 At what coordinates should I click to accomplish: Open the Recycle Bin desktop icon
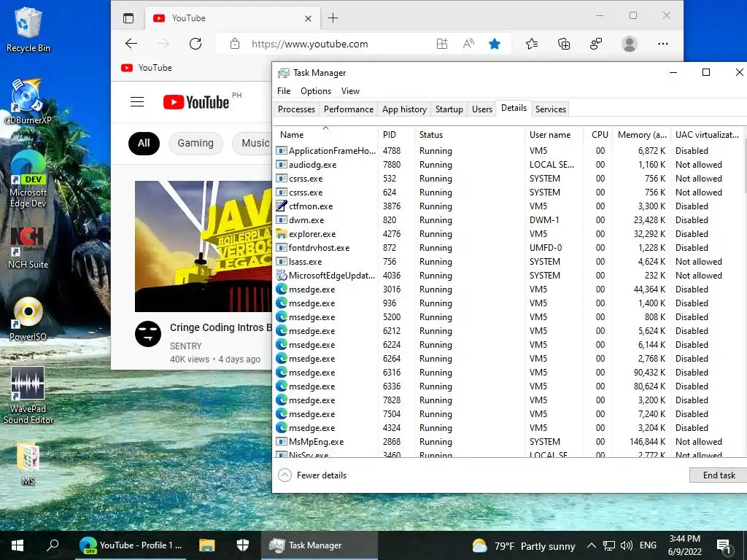click(28, 29)
